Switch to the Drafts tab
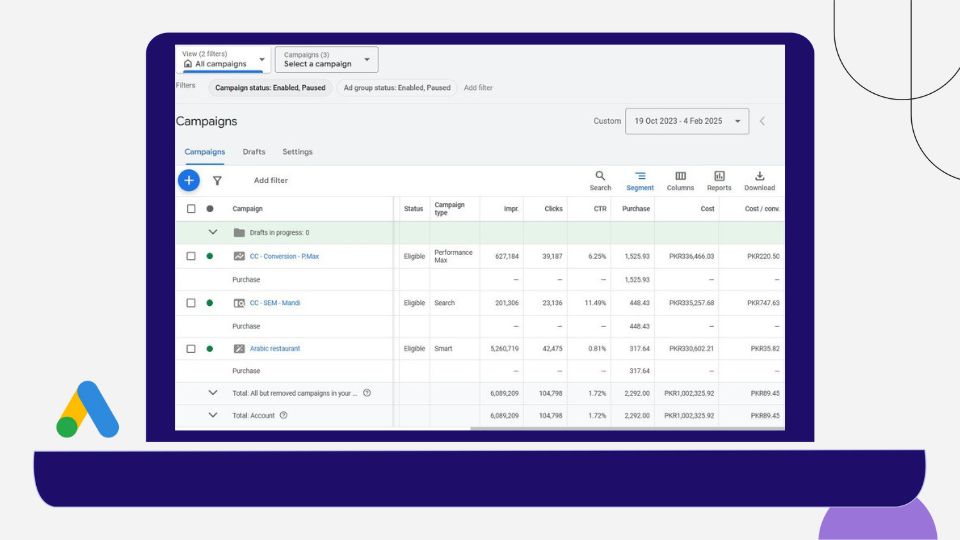 (254, 152)
